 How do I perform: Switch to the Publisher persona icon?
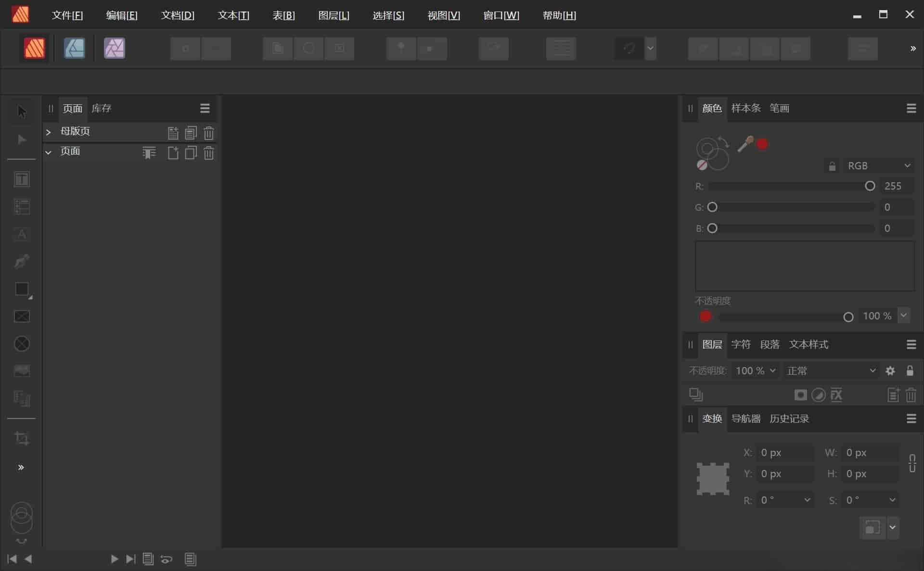tap(34, 48)
